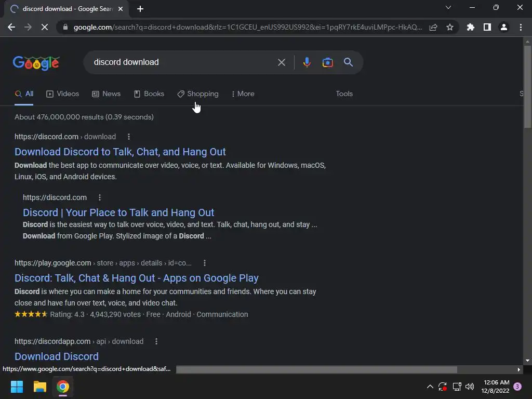Open the Chrome three-dot menu
Viewport: 532px width, 399px height.
pos(521,27)
